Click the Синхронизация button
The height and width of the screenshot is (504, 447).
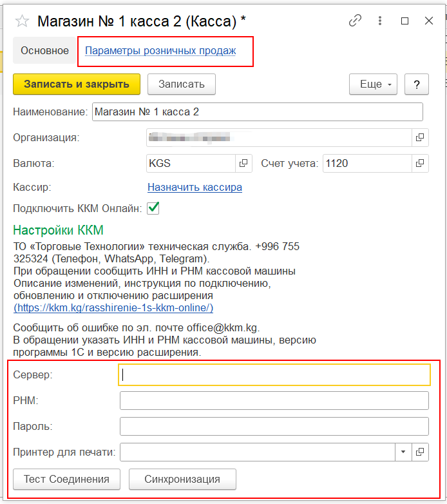pyautogui.click(x=182, y=479)
